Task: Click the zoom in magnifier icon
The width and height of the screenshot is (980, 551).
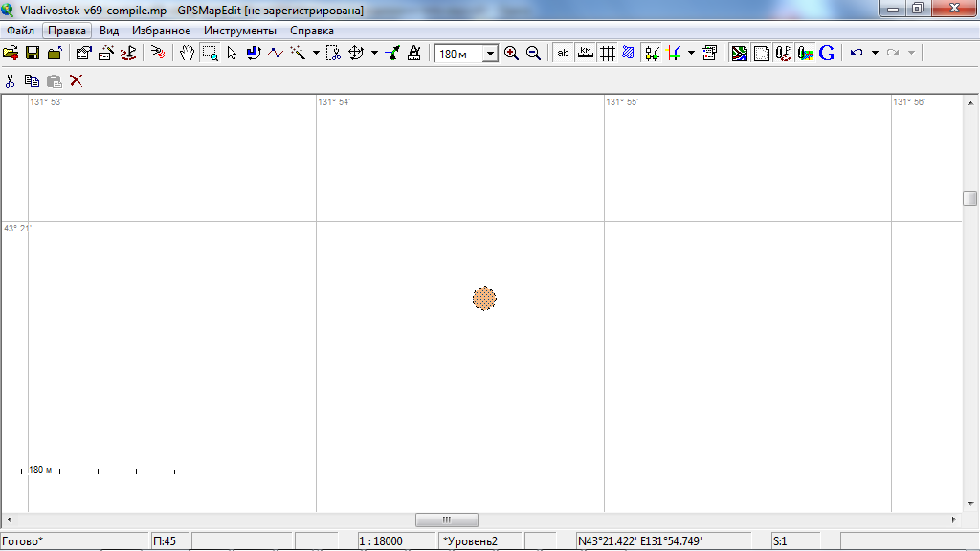Action: 512,54
